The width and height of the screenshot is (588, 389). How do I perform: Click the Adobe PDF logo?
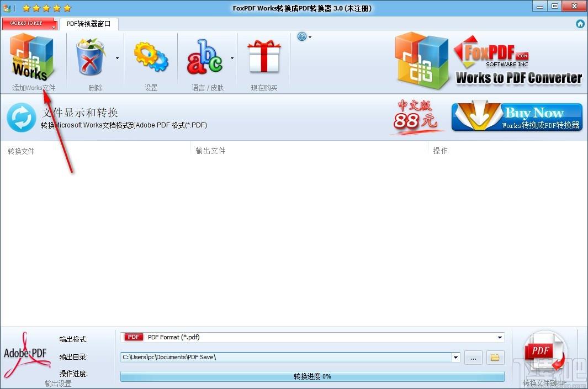tap(27, 355)
